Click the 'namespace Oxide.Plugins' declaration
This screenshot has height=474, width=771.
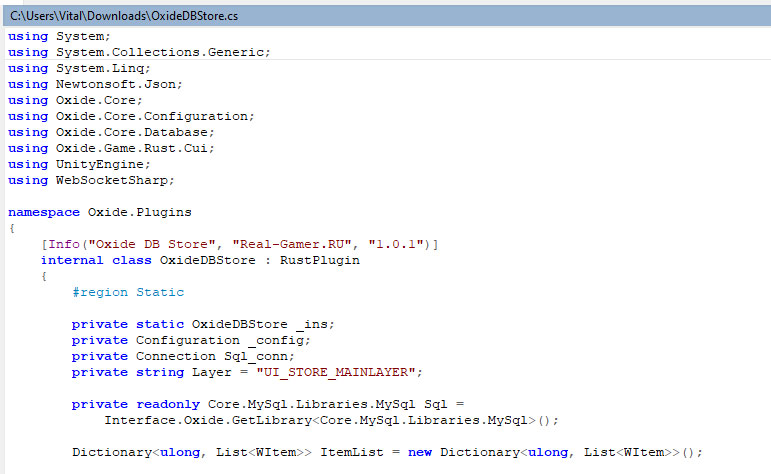coord(99,212)
